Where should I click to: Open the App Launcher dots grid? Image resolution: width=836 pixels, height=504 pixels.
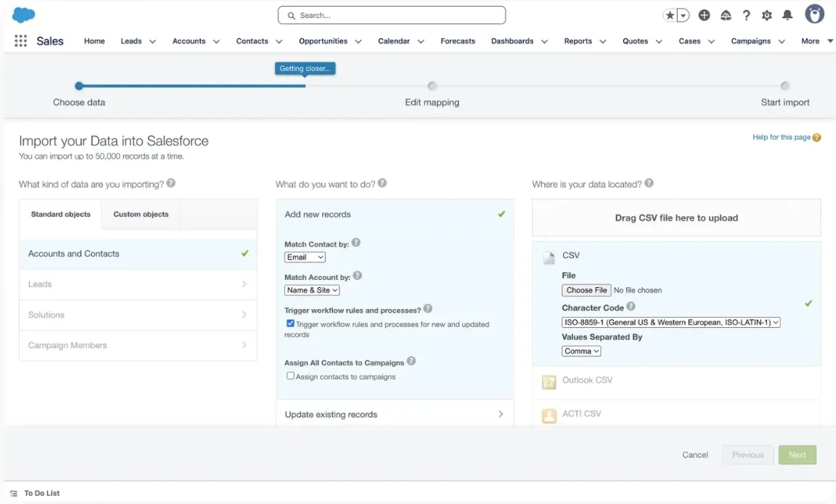coord(20,41)
